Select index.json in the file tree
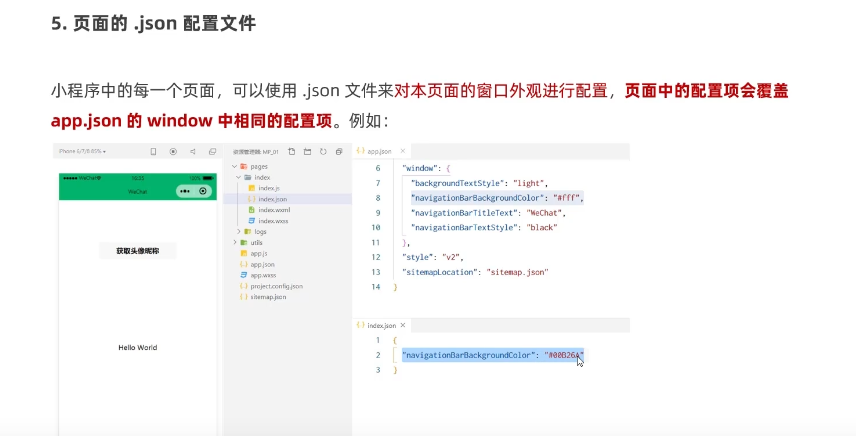Screen dimensions: 856x436 [x=272, y=199]
